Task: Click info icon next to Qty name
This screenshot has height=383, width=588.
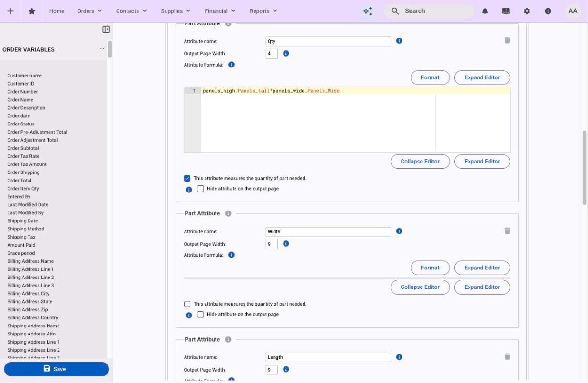Action: point(399,41)
